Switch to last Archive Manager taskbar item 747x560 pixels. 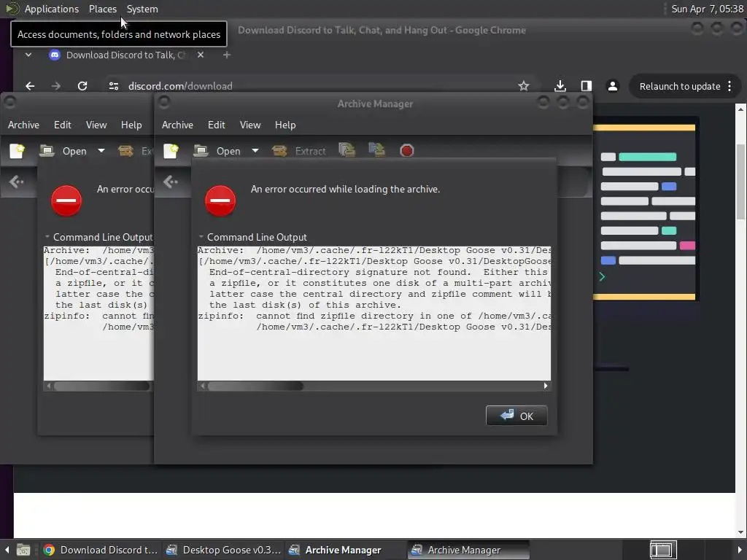(468, 550)
